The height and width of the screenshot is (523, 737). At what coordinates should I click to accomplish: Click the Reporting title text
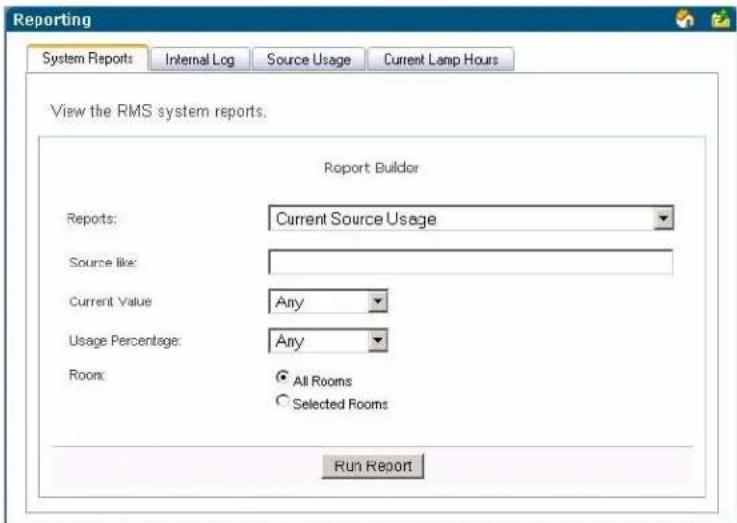pyautogui.click(x=52, y=20)
